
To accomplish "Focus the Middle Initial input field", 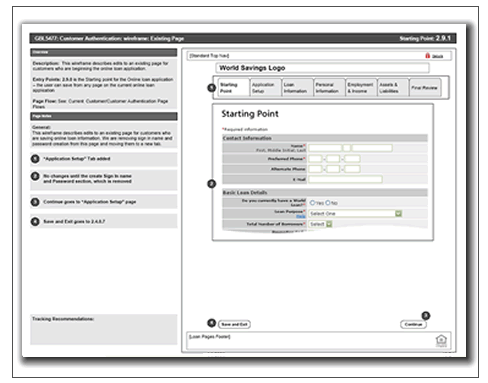I will 347,148.
